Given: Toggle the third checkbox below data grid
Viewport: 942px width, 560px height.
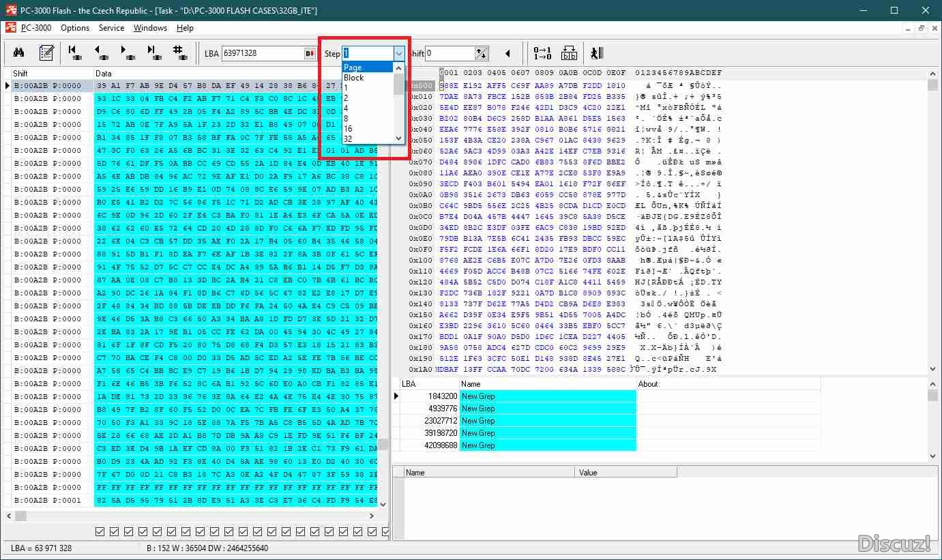Looking at the screenshot, I should pos(126,531).
